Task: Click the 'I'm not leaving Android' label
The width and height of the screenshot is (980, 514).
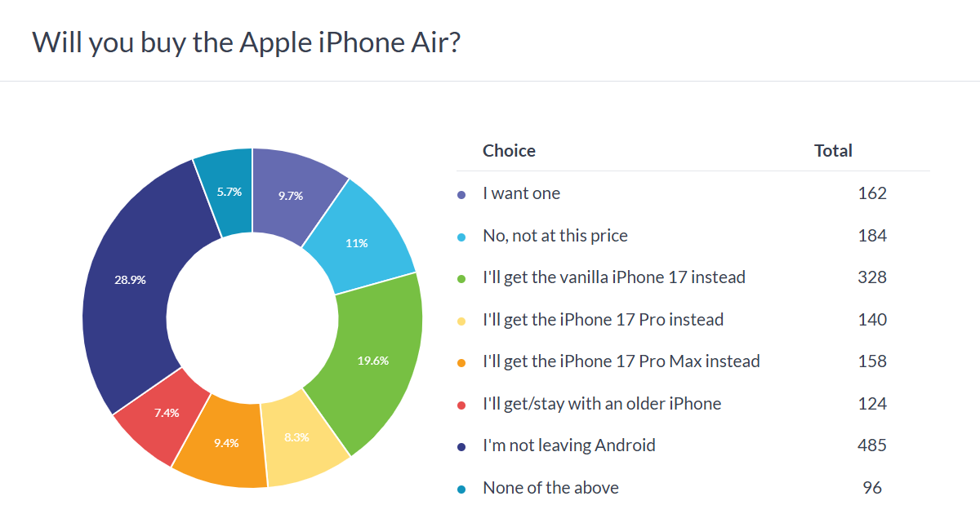Action: [x=569, y=445]
